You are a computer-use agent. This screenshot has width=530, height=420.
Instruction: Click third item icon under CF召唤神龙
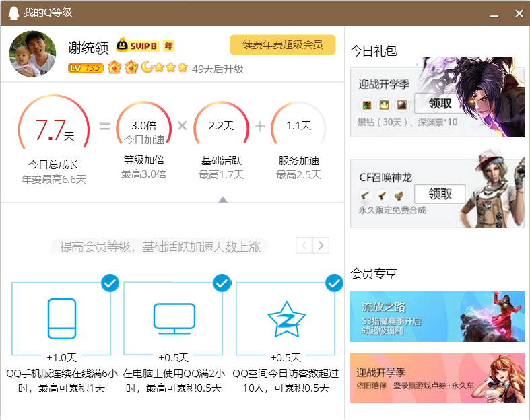tap(399, 195)
